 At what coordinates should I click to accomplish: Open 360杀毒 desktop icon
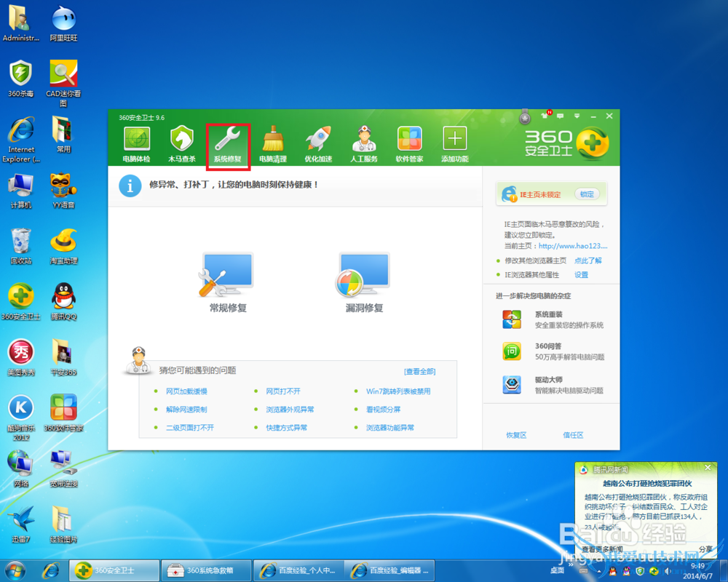click(20, 79)
